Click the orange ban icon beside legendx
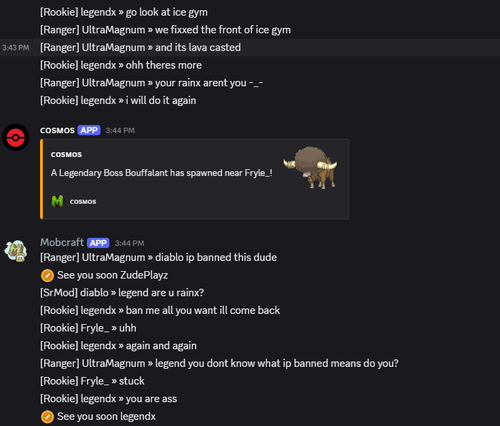This screenshot has height=426, width=500. click(47, 417)
